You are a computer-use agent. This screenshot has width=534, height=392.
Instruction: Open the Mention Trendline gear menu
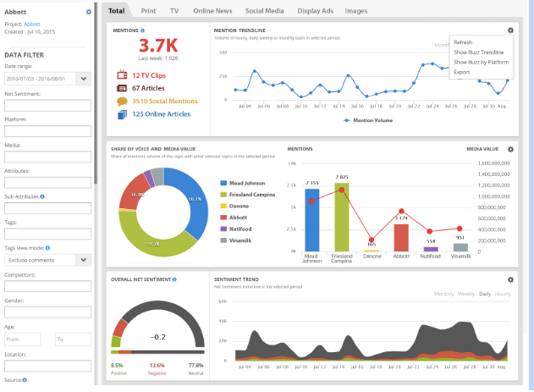[510, 30]
